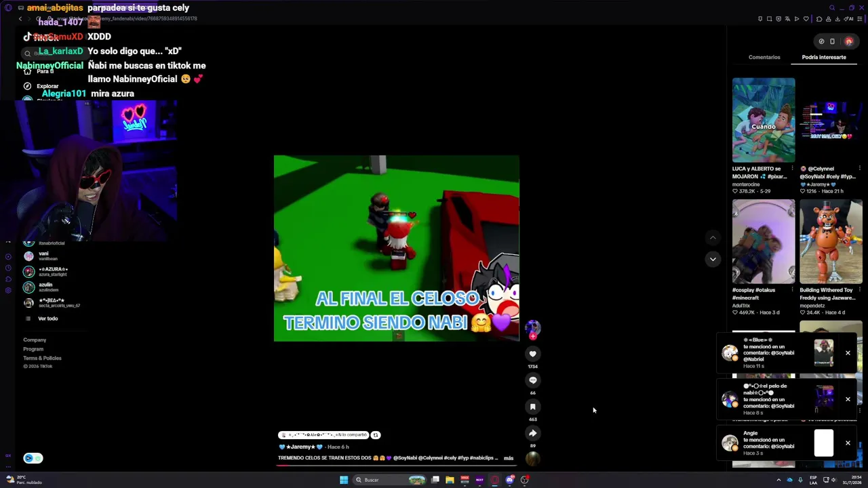Open the weather widget showing 20°C
This screenshot has height=488, width=868.
pos(24,480)
